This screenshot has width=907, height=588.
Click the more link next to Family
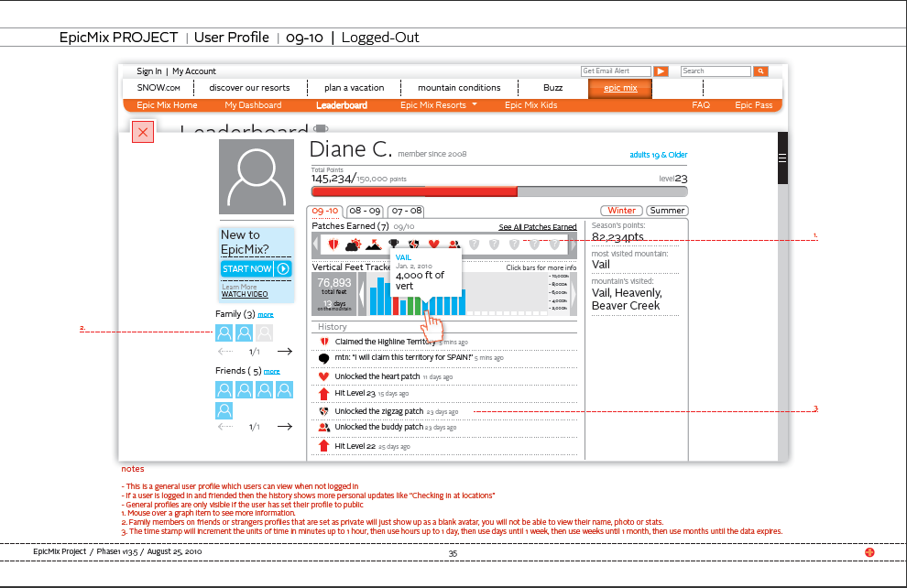pyautogui.click(x=266, y=314)
